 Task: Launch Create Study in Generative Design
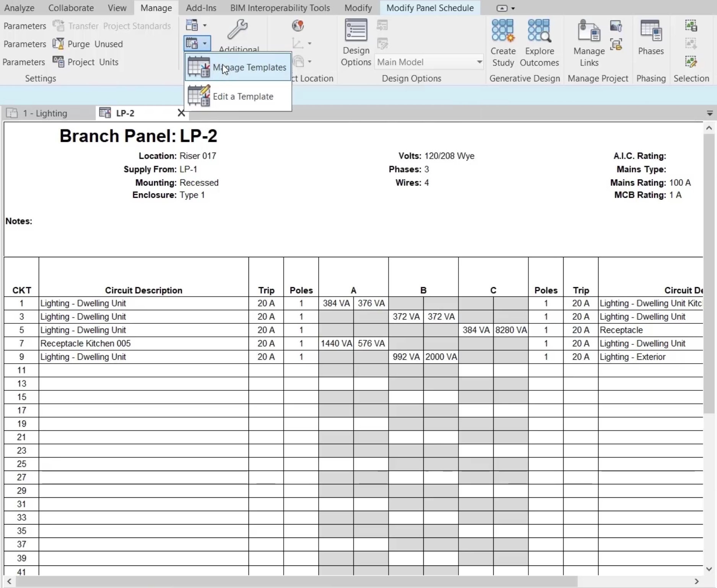(503, 42)
